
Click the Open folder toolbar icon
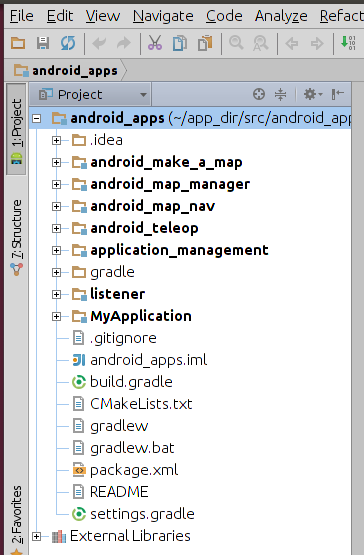click(x=18, y=43)
